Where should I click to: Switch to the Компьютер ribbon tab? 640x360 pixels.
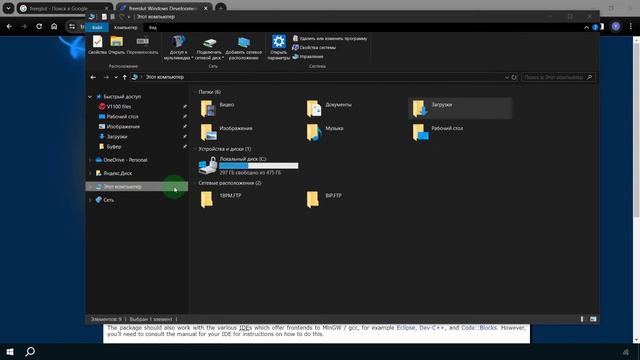(x=126, y=27)
